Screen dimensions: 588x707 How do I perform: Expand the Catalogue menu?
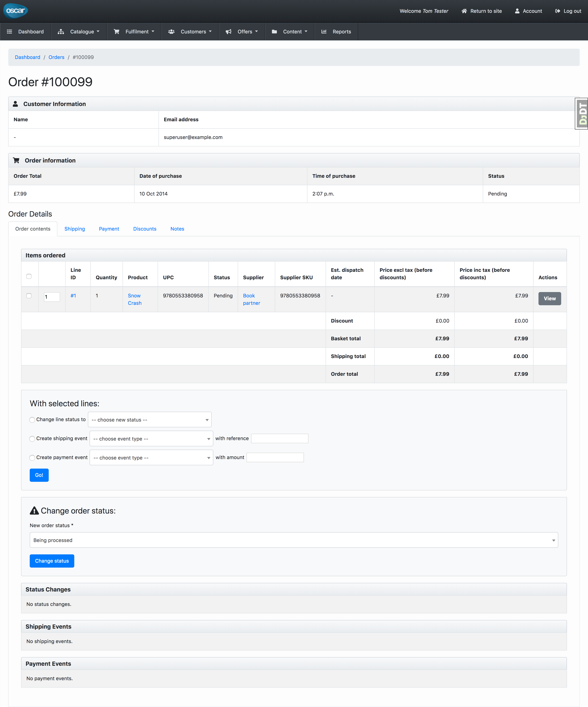[x=79, y=32]
